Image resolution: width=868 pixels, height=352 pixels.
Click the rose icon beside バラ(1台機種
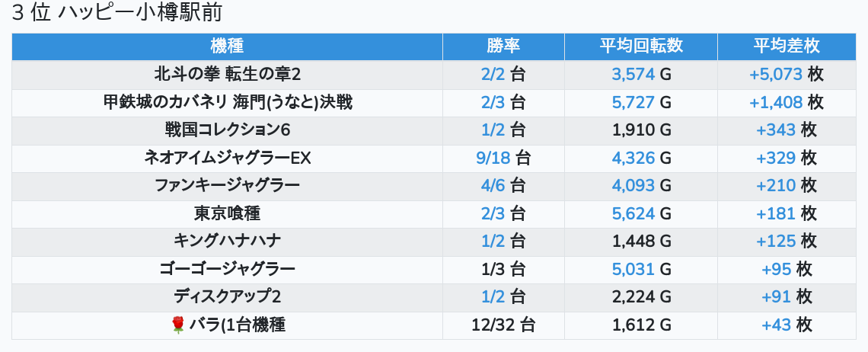pyautogui.click(x=177, y=325)
